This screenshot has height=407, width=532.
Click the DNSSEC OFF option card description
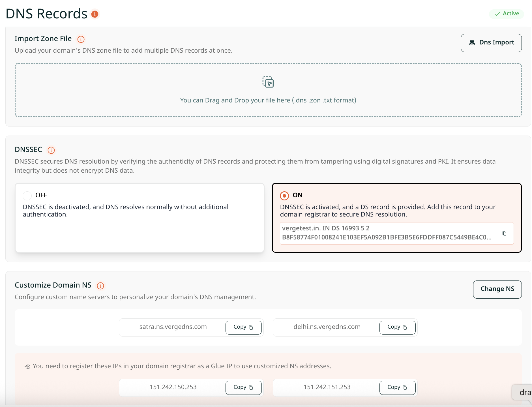(x=126, y=211)
